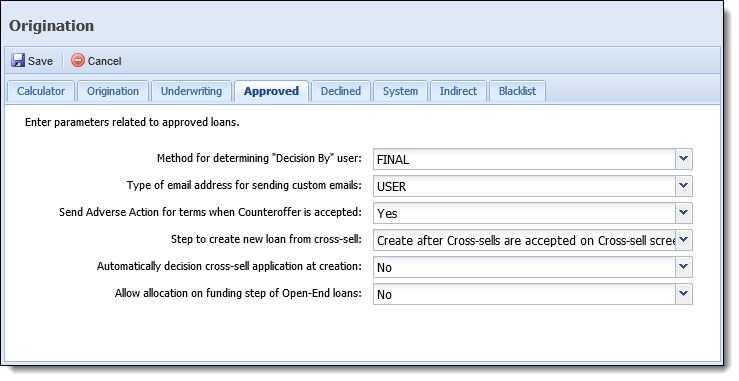Select the Declined tab
739x381 pixels.
tap(341, 91)
